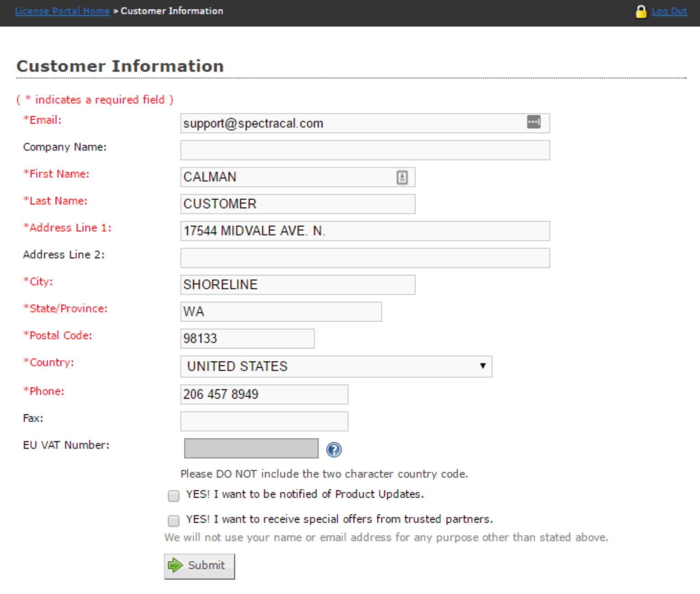Check the special offers from trusted partners box
700x594 pixels.
(x=174, y=521)
